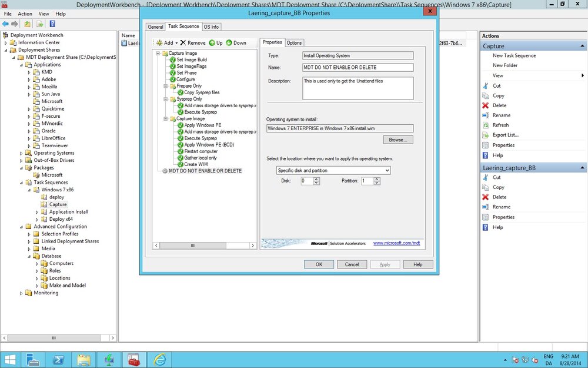
Task: Click Refresh icon in Actions pane
Action: coord(486,125)
